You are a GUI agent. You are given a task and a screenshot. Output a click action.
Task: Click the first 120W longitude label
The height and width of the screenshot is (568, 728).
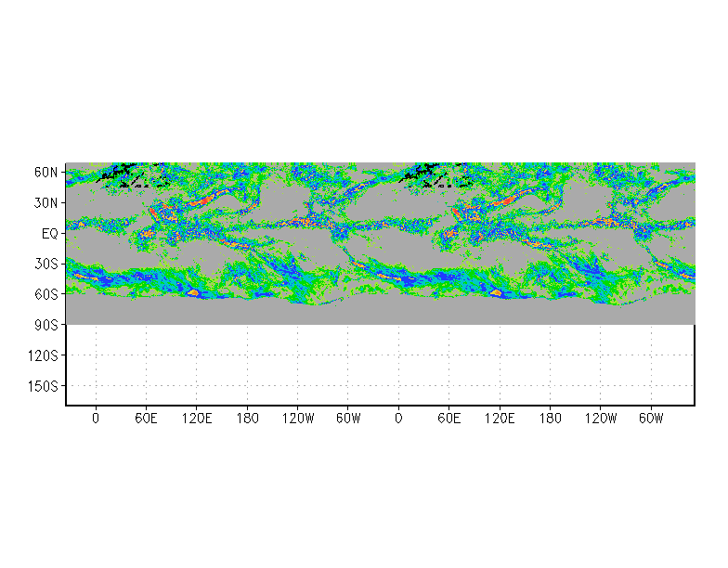(297, 420)
